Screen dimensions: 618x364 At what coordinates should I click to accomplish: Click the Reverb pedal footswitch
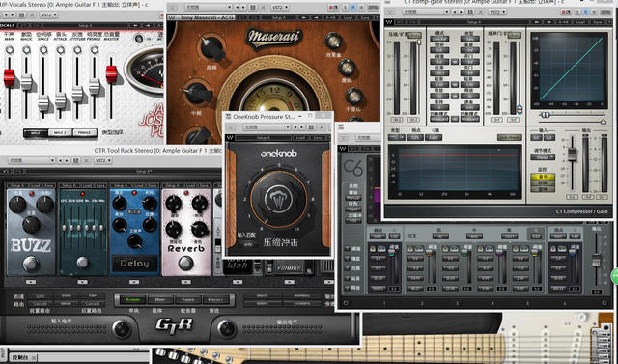[186, 263]
